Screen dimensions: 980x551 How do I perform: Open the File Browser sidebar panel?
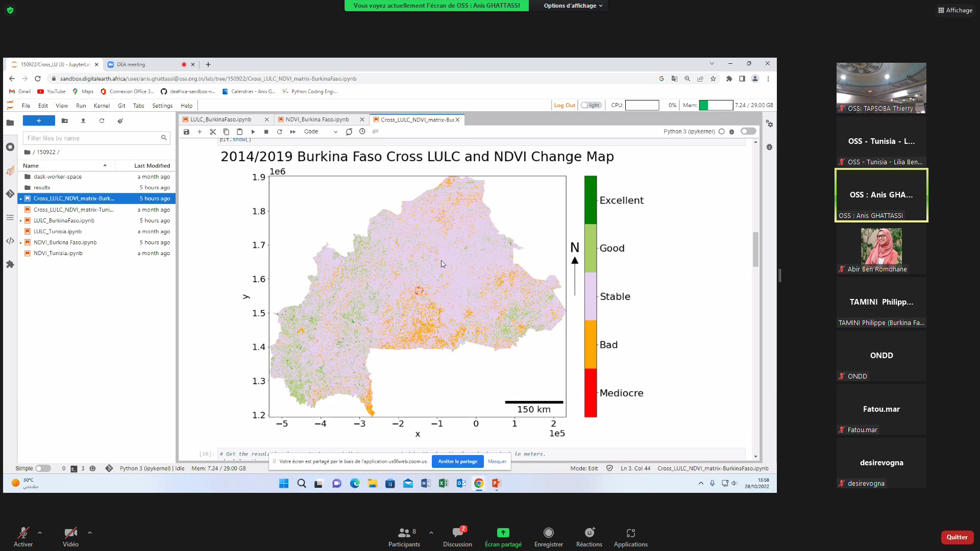tap(10, 122)
